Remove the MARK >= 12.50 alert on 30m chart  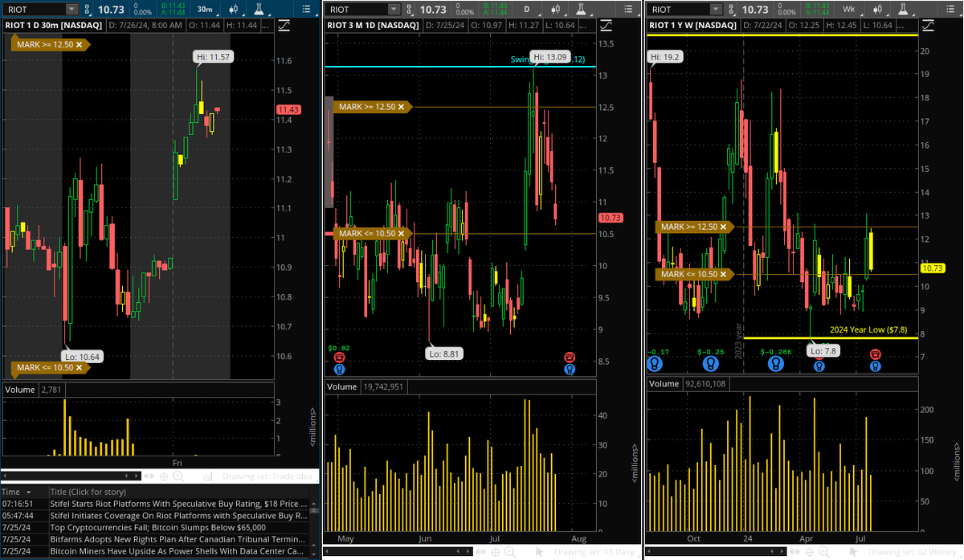point(79,43)
